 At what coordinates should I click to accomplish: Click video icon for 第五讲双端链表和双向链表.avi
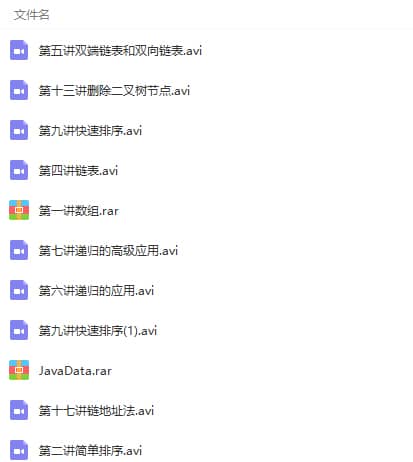19,50
